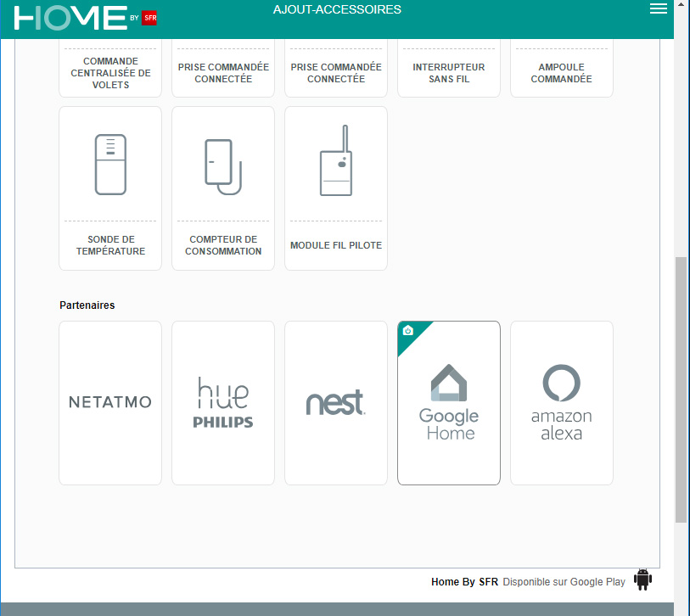Open the Google Home partner tile
This screenshot has width=690, height=616.
tap(449, 404)
